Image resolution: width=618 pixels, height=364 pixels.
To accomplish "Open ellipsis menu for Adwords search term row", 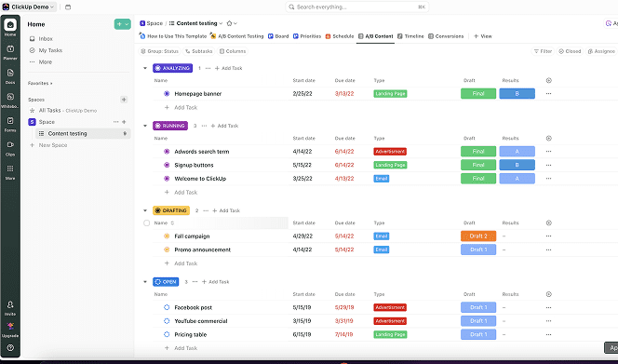I will tap(548, 152).
